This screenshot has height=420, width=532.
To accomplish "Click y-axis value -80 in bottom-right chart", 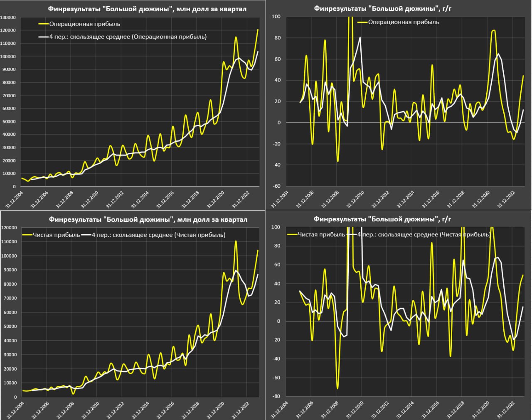I will click(x=276, y=397).
